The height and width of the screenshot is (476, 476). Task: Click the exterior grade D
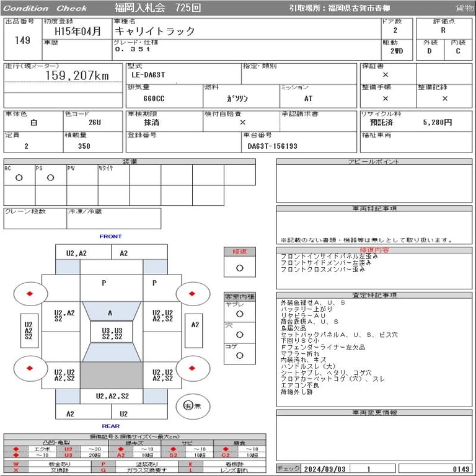tap(430, 51)
